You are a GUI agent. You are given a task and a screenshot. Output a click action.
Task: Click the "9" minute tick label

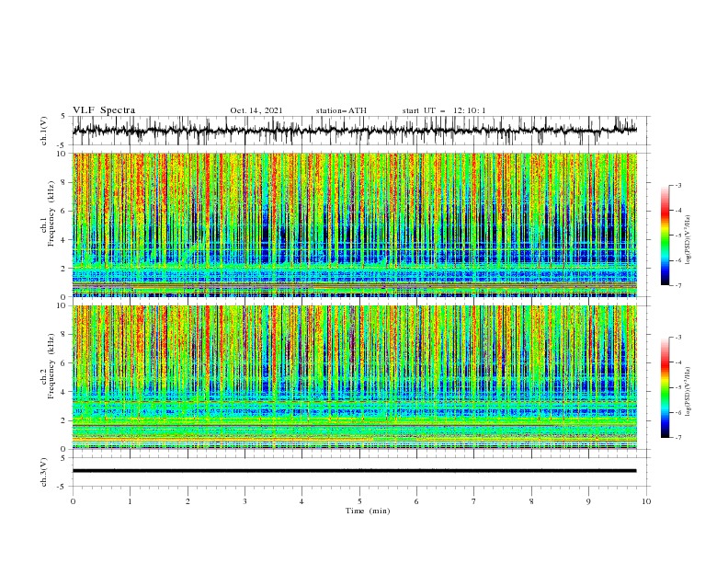tap(588, 501)
